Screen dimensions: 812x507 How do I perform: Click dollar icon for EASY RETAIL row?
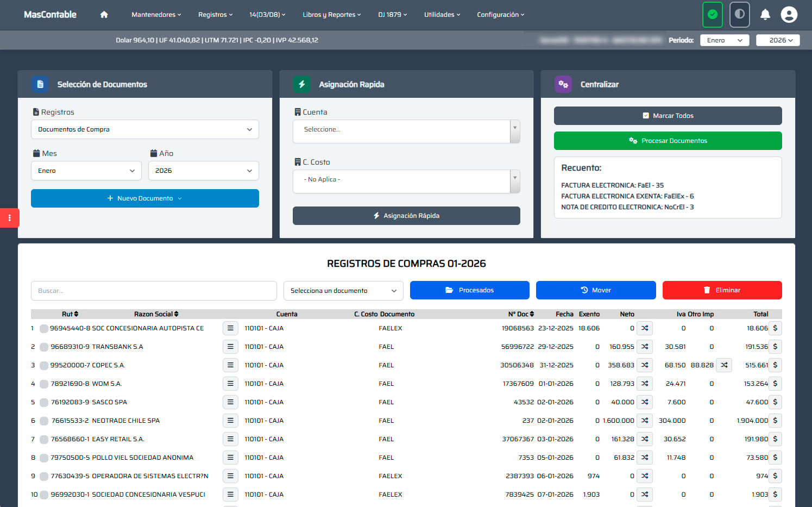point(775,439)
